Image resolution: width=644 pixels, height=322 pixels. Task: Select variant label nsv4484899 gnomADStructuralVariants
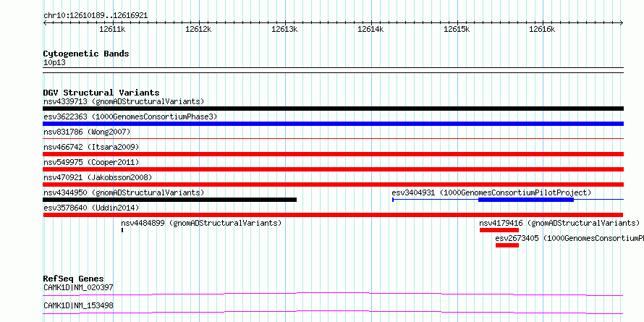(x=201, y=223)
